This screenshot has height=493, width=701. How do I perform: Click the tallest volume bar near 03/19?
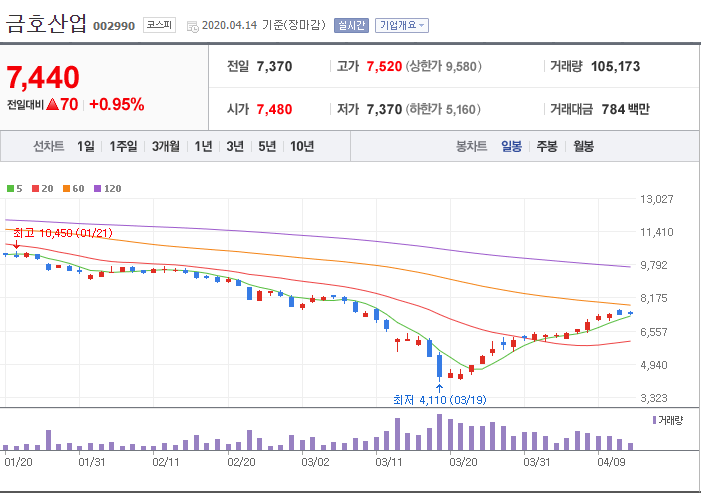(x=439, y=432)
